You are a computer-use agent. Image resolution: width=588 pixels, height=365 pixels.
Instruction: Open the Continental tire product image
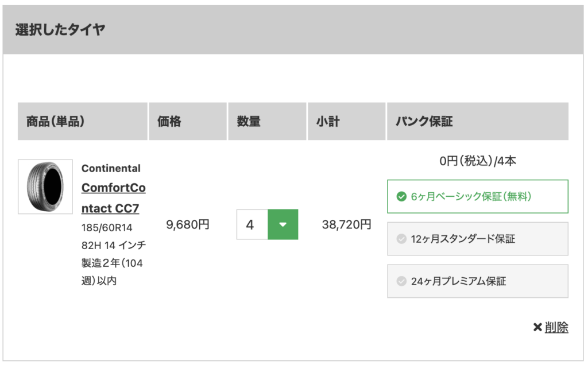(45, 187)
